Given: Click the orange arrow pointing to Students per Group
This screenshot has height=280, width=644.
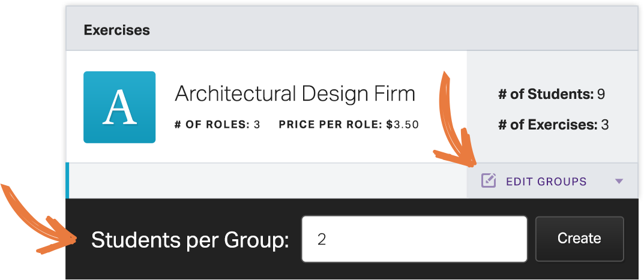Looking at the screenshot, I should tap(39, 219).
